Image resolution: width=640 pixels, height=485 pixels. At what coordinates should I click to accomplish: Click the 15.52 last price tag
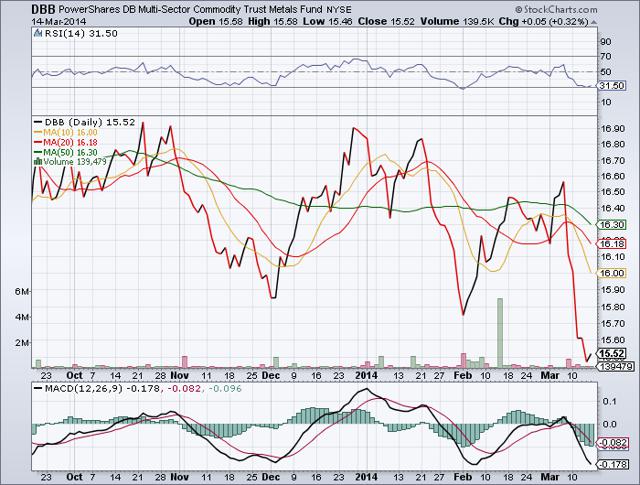(611, 354)
